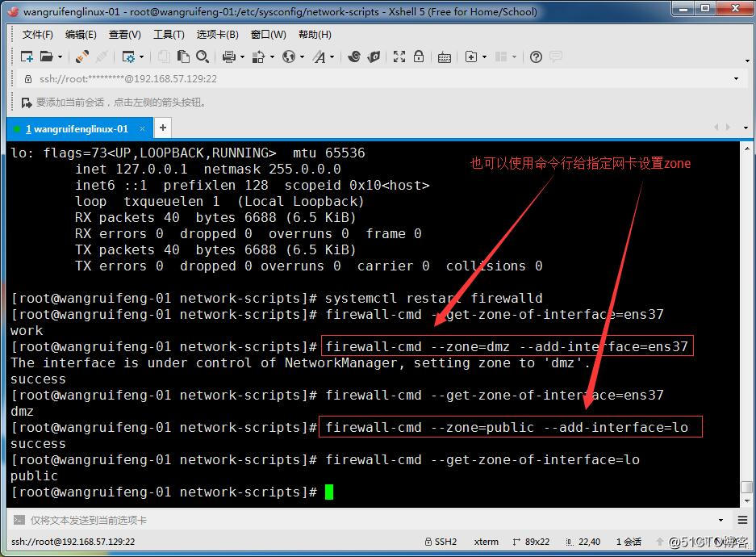The height and width of the screenshot is (557, 756).
Task: Click the Paste clipboard icon
Action: 183,57
